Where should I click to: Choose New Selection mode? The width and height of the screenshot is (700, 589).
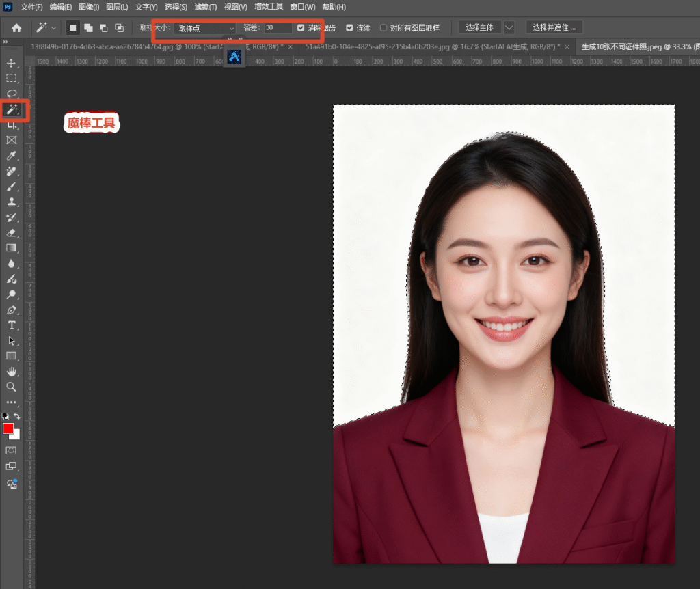[72, 28]
